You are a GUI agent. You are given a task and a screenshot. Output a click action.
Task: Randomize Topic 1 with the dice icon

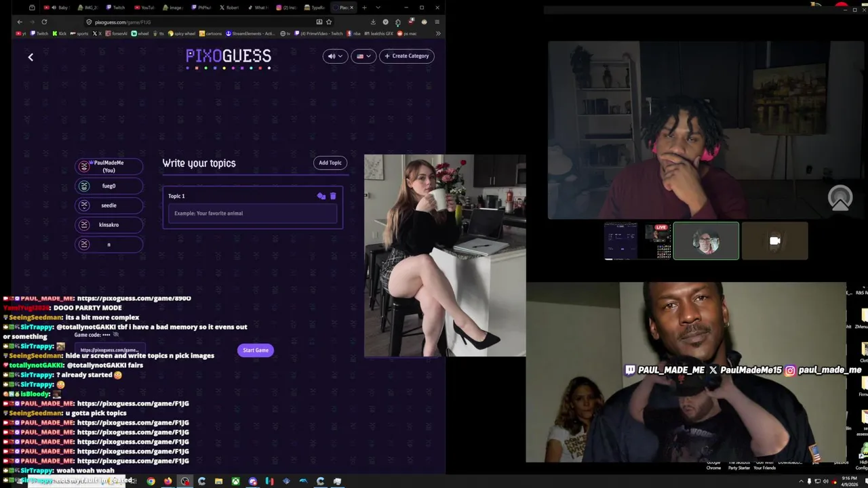pos(321,196)
